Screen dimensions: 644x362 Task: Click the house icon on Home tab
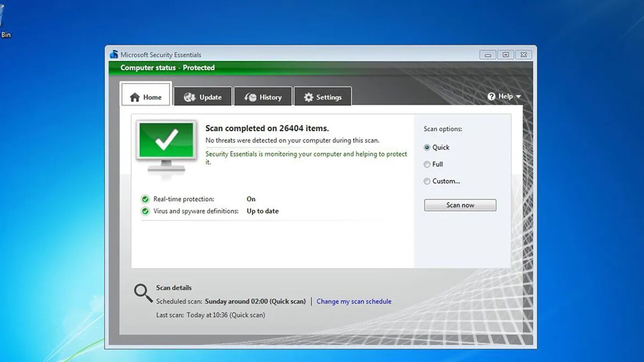point(135,97)
